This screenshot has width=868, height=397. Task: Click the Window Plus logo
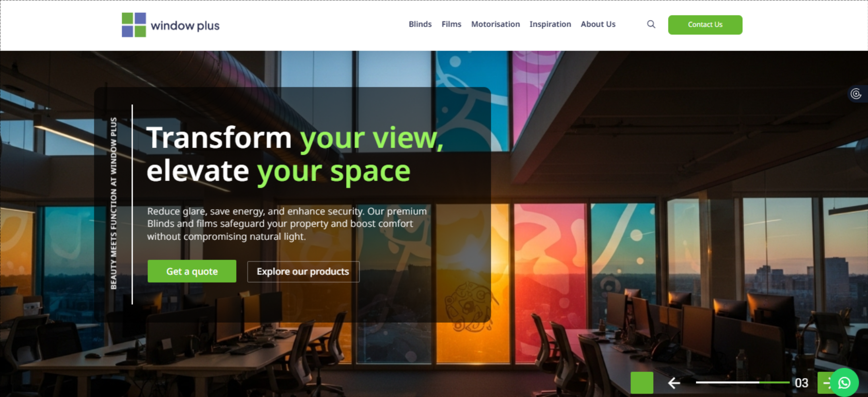point(170,25)
